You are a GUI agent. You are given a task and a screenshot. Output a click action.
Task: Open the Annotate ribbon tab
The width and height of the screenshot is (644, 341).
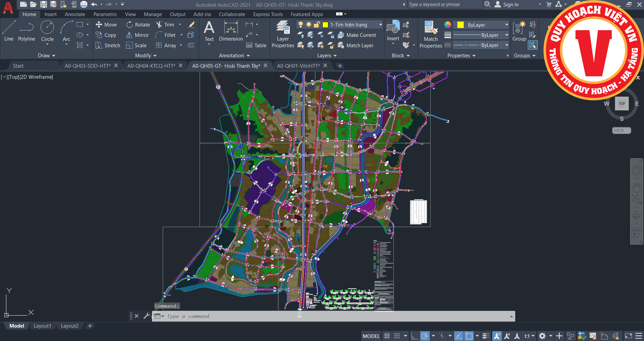(75, 14)
